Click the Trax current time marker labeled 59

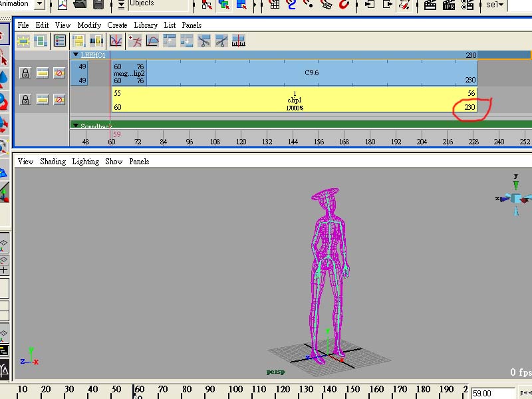117,134
